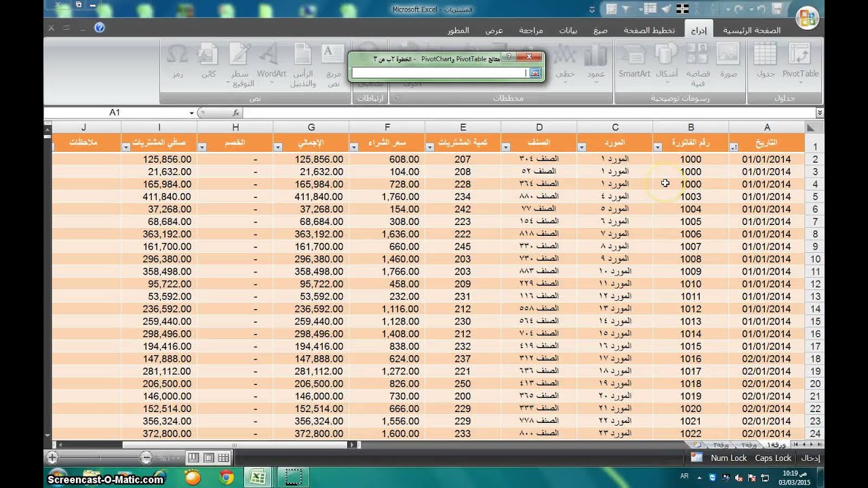Click the horizontal scrollbar thumb
The image size is (868, 488).
pos(235,445)
